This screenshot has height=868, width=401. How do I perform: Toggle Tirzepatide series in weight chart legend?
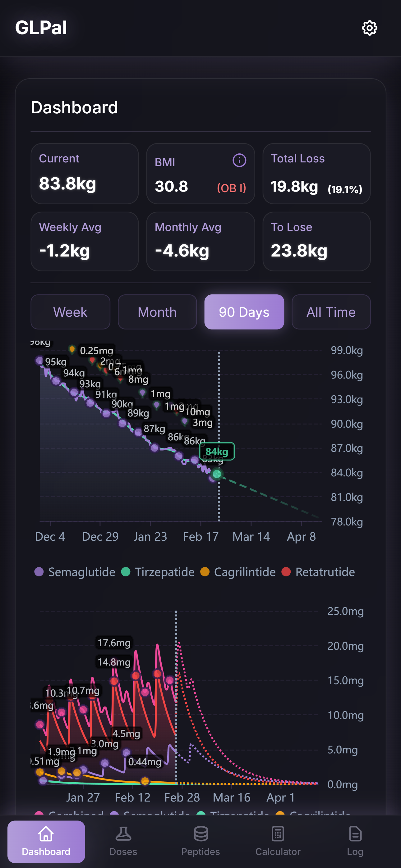(158, 572)
